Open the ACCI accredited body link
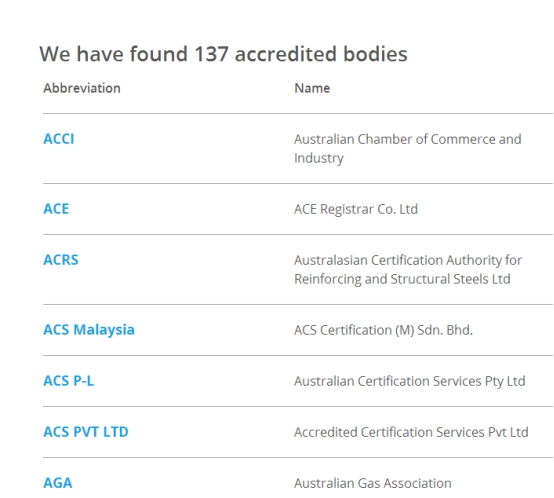 point(59,139)
